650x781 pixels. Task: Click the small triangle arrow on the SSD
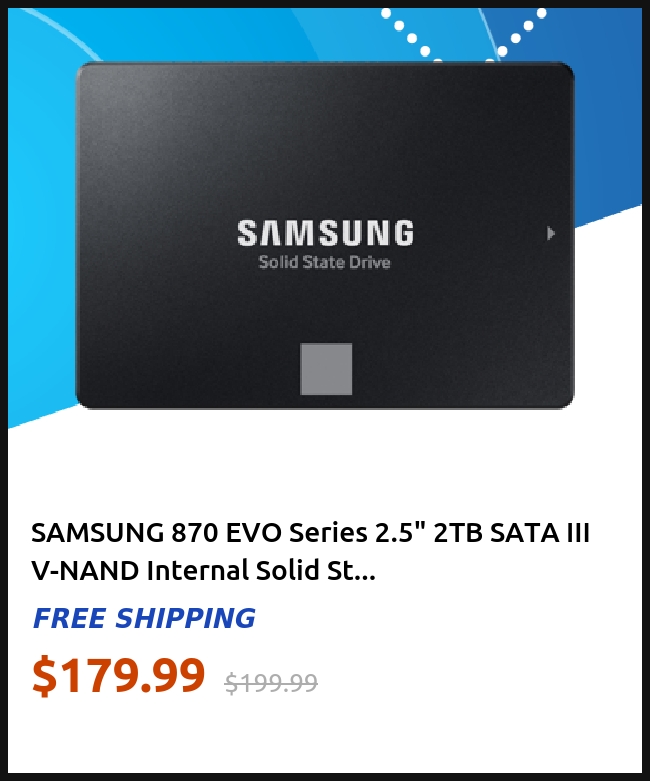[550, 233]
